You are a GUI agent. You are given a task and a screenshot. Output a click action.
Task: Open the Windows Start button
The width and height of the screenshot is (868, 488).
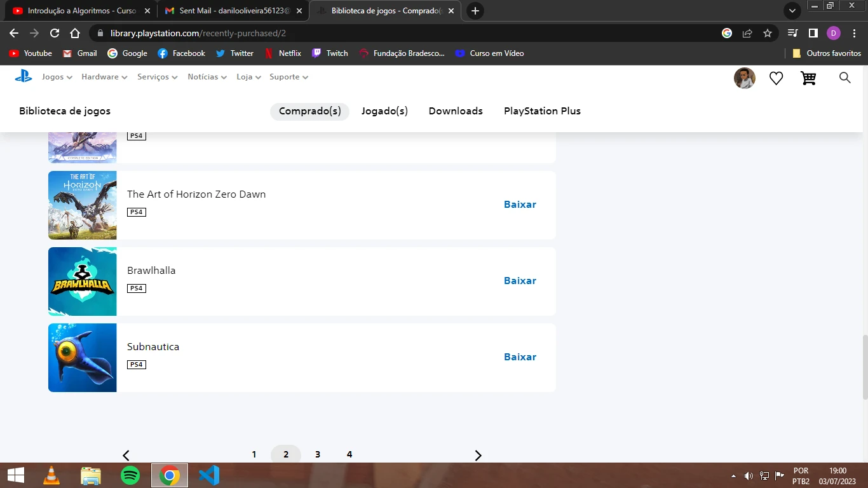[16, 475]
